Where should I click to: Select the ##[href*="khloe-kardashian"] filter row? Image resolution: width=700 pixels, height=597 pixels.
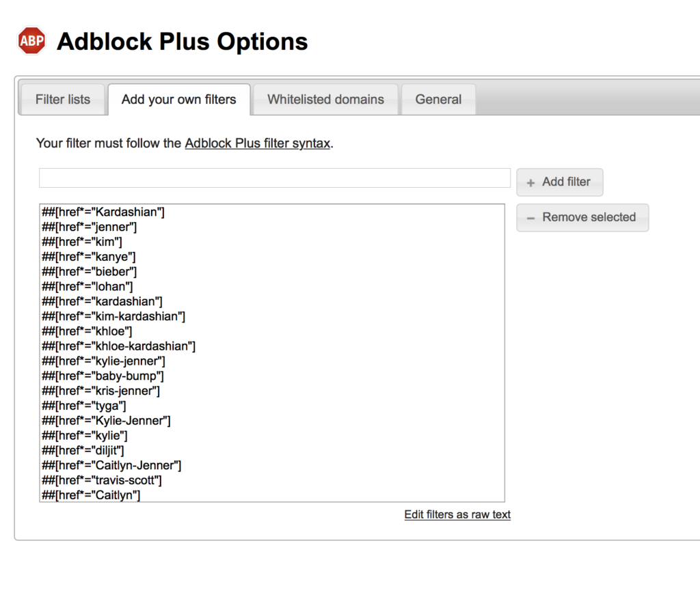point(272,346)
